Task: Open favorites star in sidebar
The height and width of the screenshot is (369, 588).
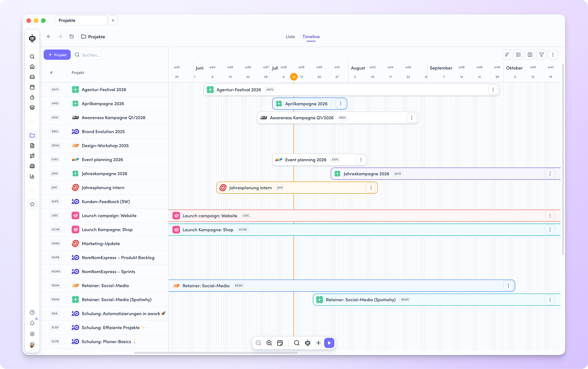Action: 32,204
